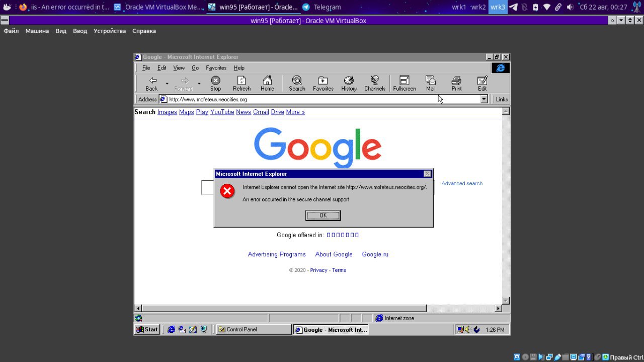Click the Advanced search link
This screenshot has height=362, width=644.
(x=462, y=183)
